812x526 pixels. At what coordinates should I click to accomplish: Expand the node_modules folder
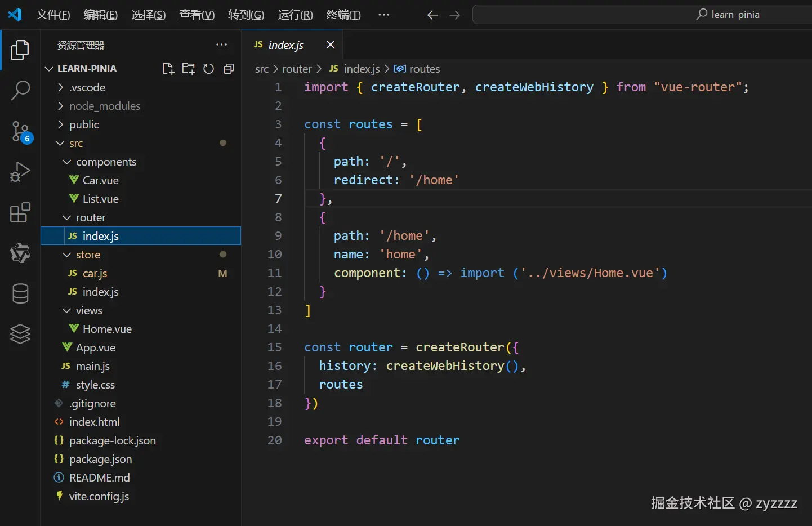104,106
